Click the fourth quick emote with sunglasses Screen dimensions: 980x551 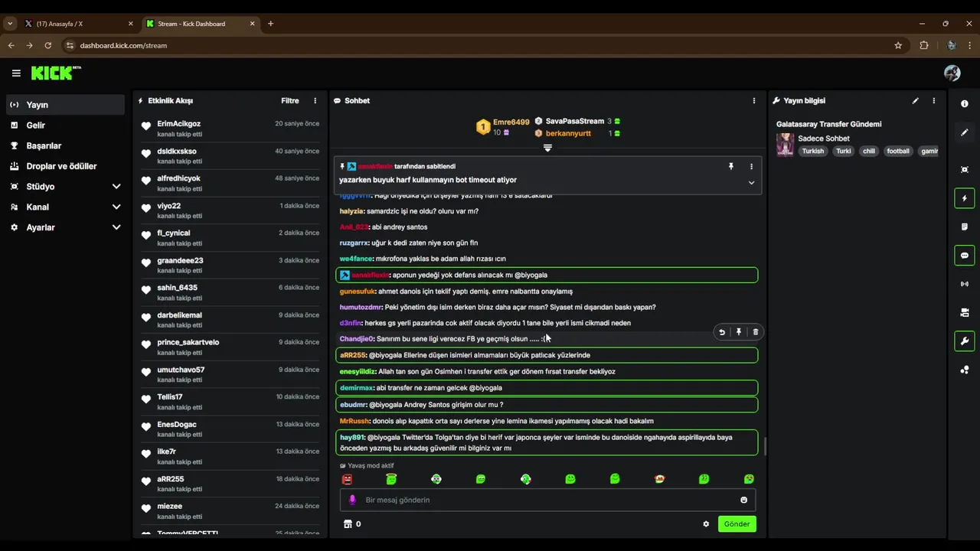pos(481,479)
